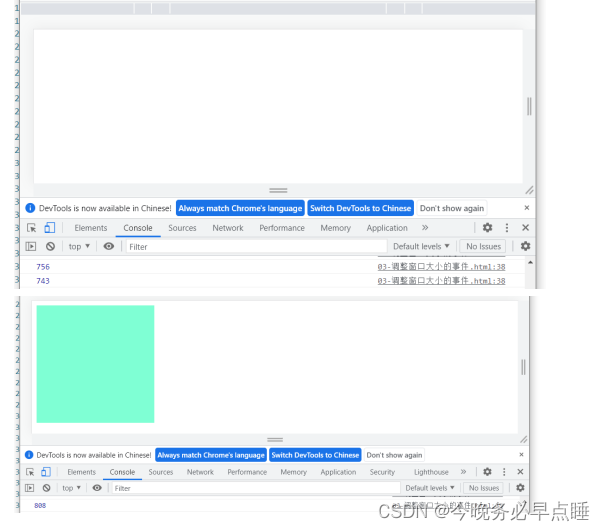The width and height of the screenshot is (605, 531).
Task: Open console settings gear in lower console
Action: (520, 488)
